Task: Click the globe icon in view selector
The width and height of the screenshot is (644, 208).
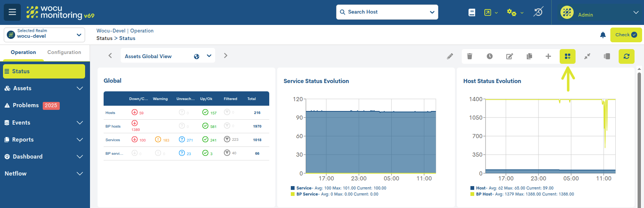Action: [x=197, y=57]
